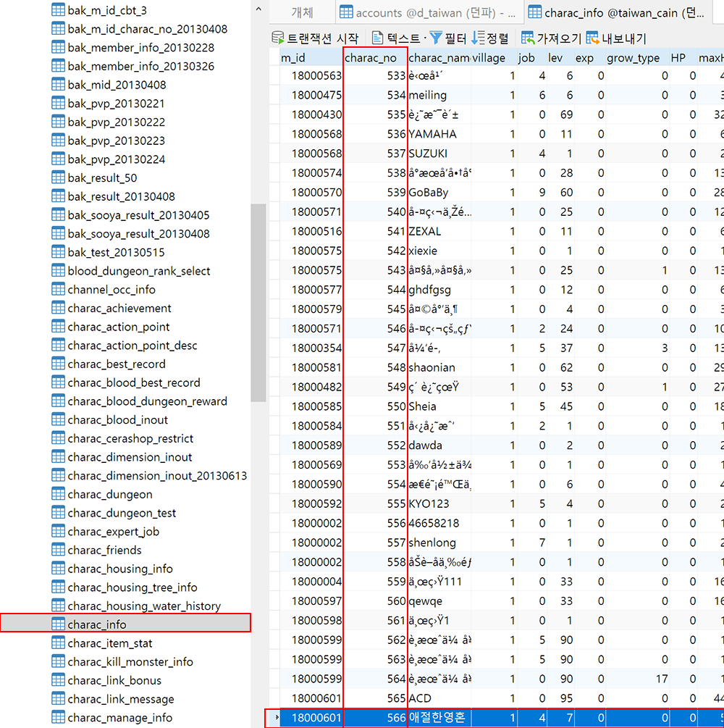The height and width of the screenshot is (728, 724).
Task: Select the cell with name ghdfgsg
Action: pos(439,290)
